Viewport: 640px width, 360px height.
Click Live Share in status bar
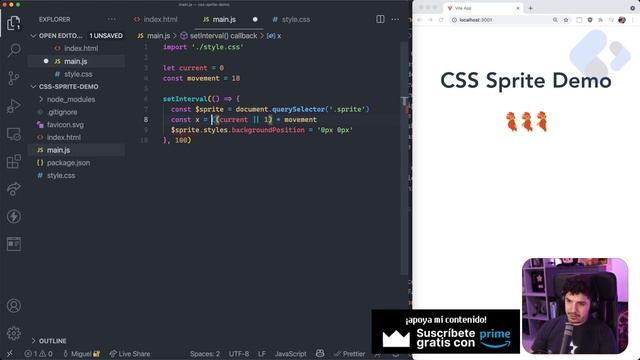[x=130, y=353]
